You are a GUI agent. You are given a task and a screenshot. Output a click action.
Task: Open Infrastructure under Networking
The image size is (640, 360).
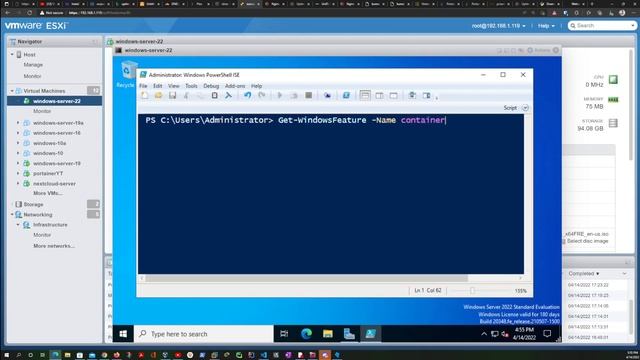click(x=50, y=224)
